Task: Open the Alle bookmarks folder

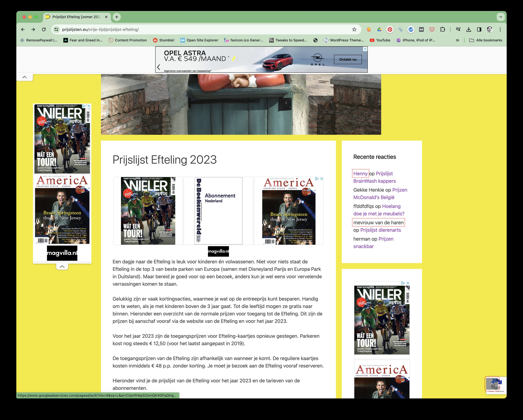Action: click(486, 40)
